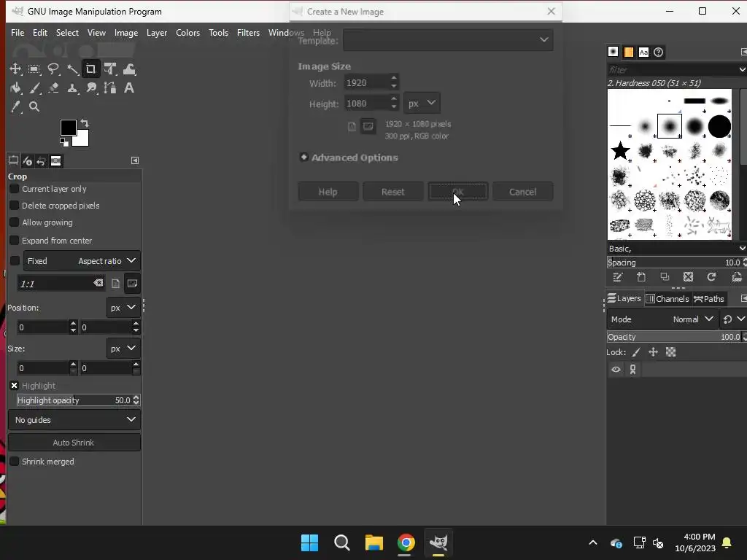The height and width of the screenshot is (560, 747).
Task: Open the Select menu
Action: click(x=67, y=33)
